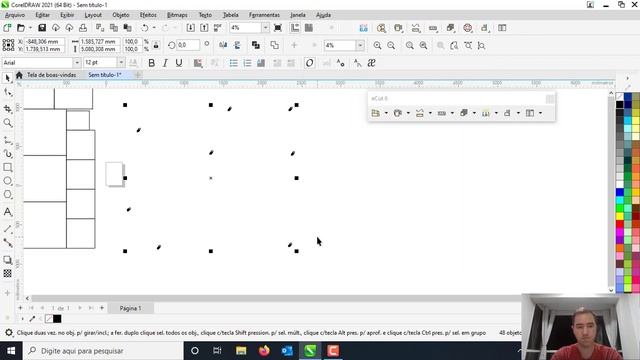Add new document tab with plus

(x=138, y=75)
